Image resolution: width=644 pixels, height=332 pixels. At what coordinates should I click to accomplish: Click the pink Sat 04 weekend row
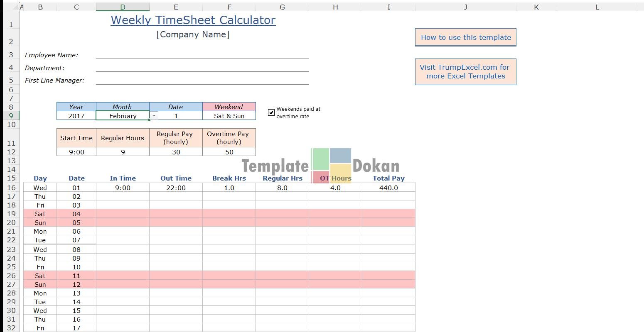coord(40,214)
